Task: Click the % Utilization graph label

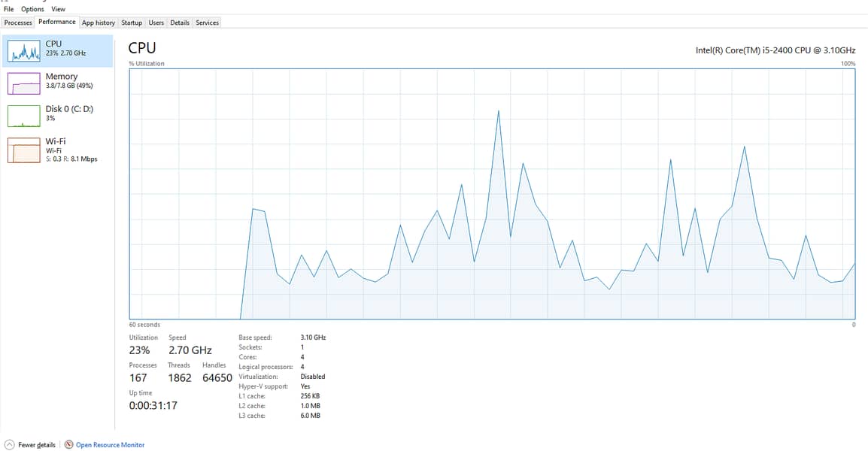Action: click(x=147, y=64)
